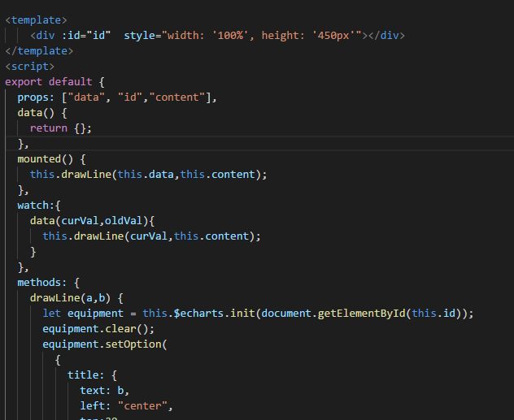Click the <script> tag line
This screenshot has height=420, width=514.
30,67
